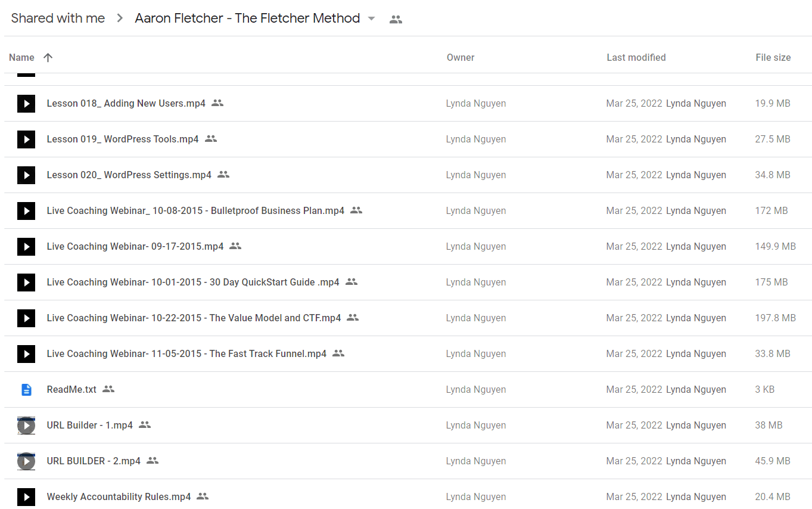
Task: Click Aaron Fletcher - The Fletcher Method breadcrumb
Action: (247, 18)
